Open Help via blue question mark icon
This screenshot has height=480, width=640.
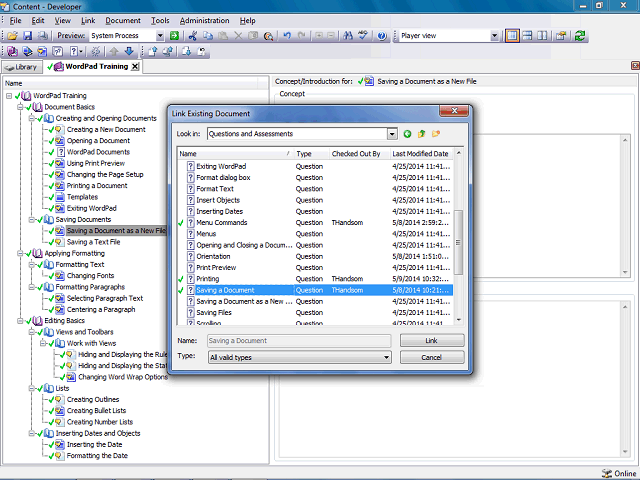tap(382, 36)
